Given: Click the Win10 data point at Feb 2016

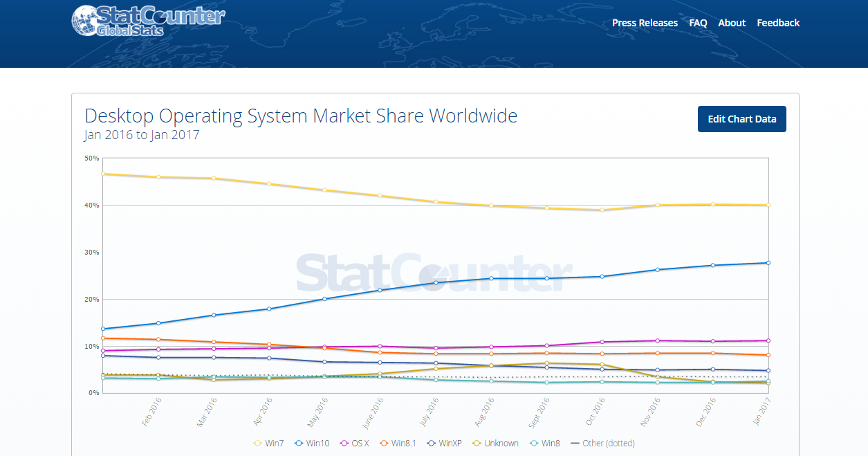Looking at the screenshot, I should click(158, 323).
